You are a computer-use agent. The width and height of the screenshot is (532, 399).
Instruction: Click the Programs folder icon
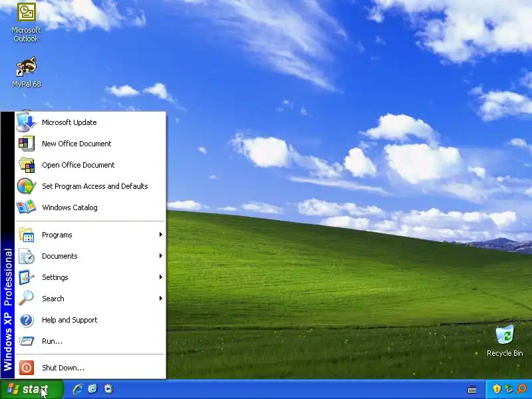click(x=26, y=235)
